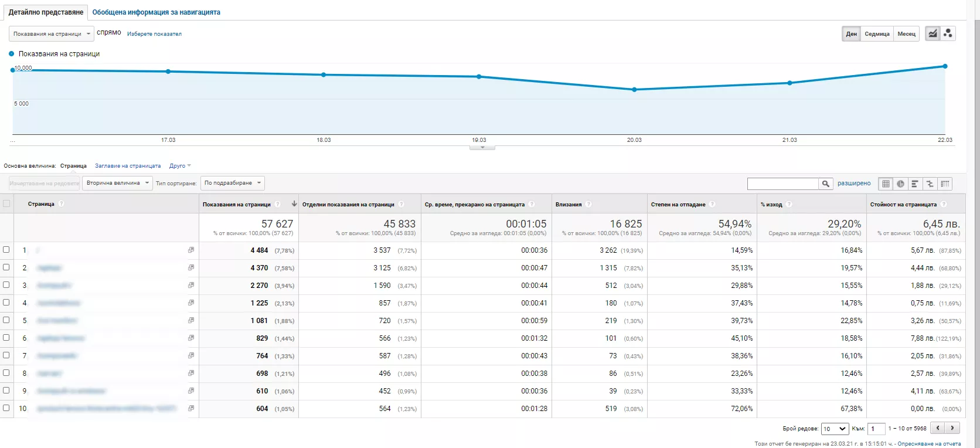Expand the По подразбиране sort type dropdown
This screenshot has height=448, width=980.
[x=232, y=183]
